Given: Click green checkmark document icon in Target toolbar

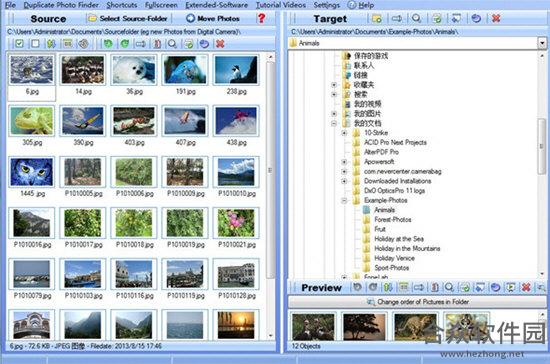Looking at the screenshot, I should click(437, 18).
